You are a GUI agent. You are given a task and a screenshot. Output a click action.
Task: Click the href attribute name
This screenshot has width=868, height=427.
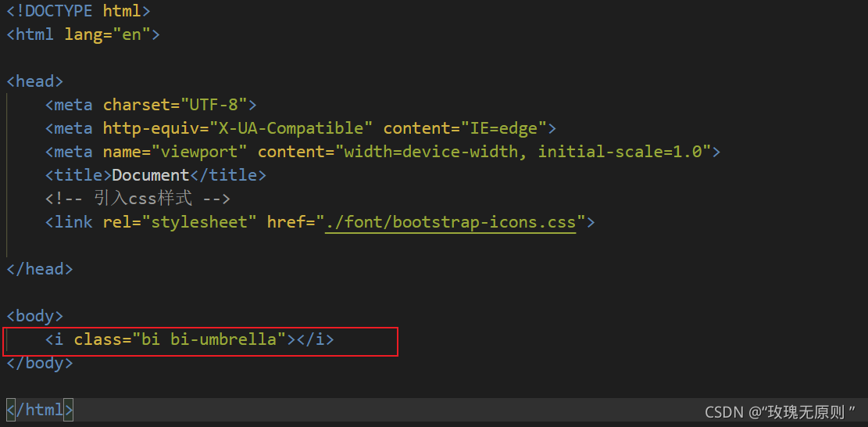[x=286, y=223]
